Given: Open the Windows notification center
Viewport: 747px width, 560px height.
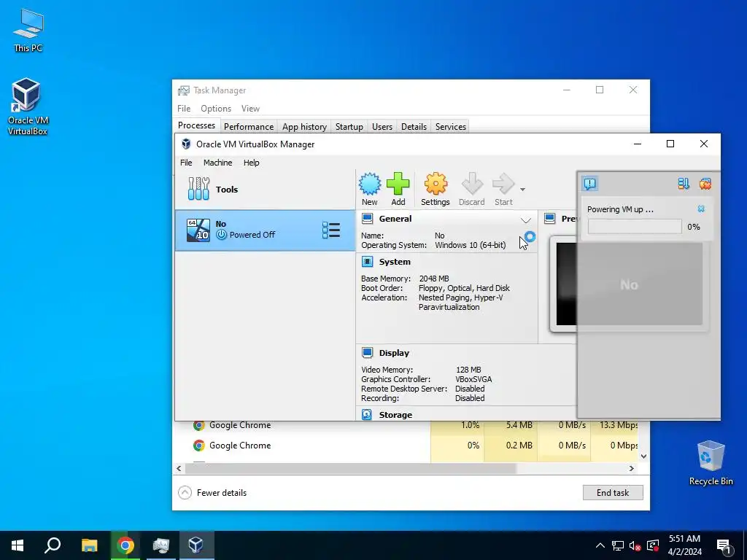Looking at the screenshot, I should (723, 545).
